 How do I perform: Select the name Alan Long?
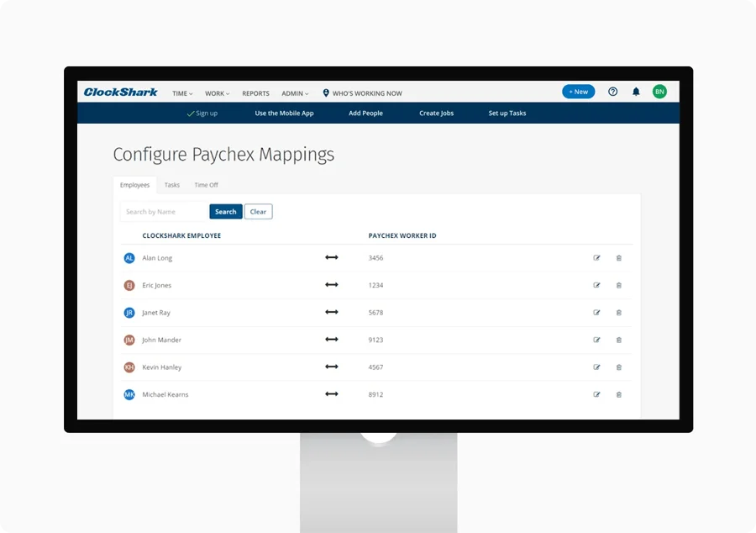coord(157,258)
